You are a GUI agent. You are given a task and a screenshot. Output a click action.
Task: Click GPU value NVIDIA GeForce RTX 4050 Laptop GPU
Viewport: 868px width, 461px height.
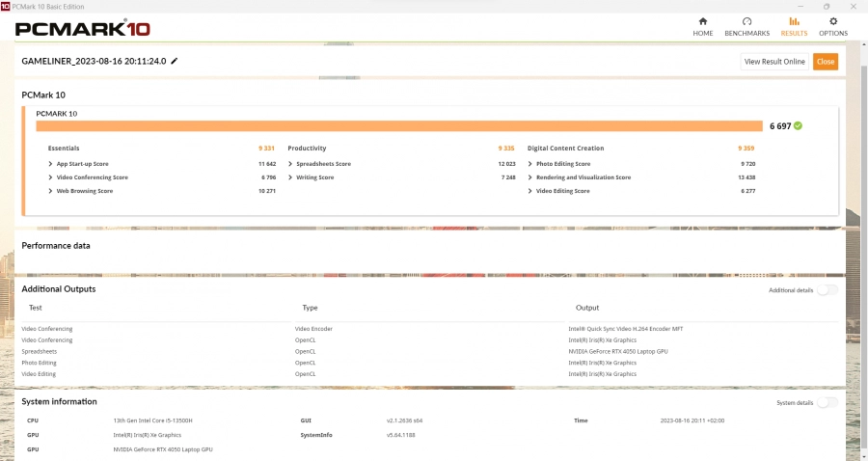click(163, 449)
